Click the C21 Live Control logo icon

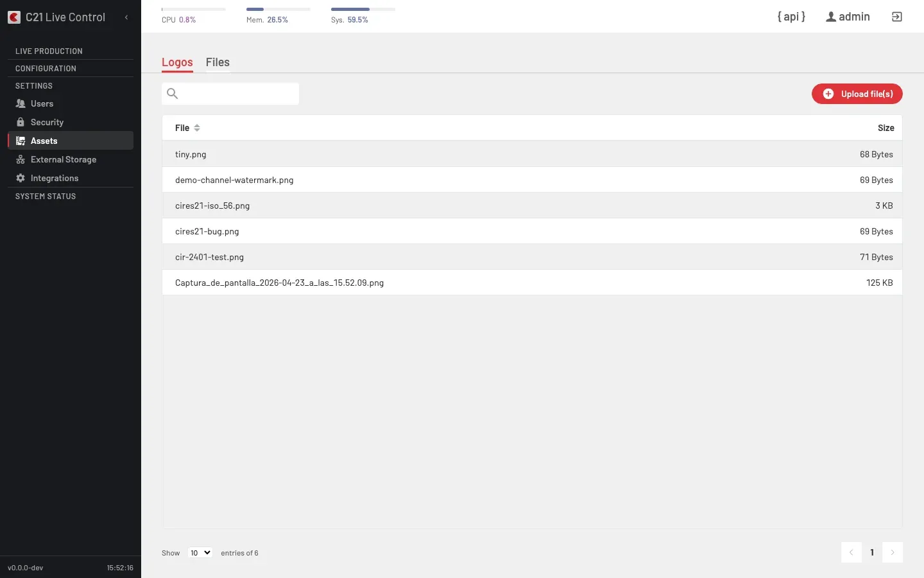click(x=14, y=17)
